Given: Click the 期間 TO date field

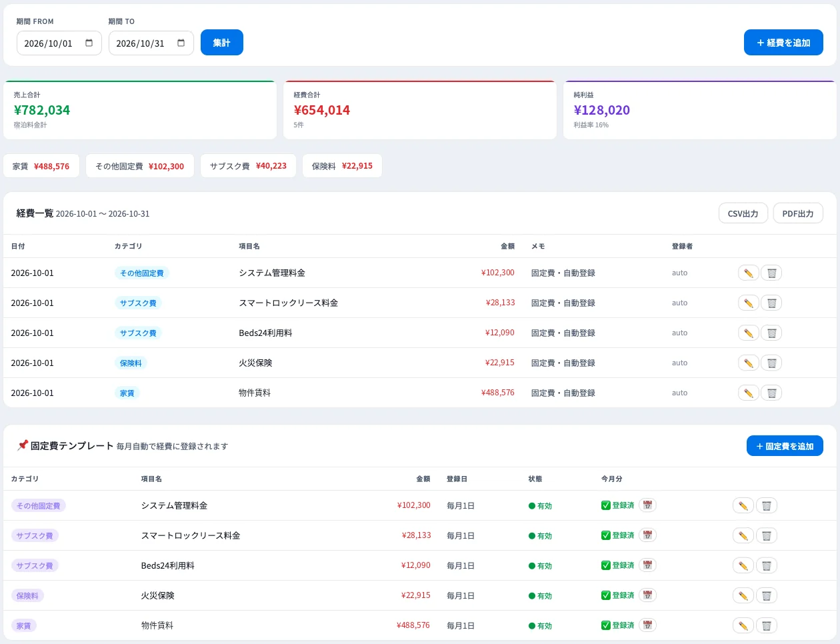Looking at the screenshot, I should click(x=151, y=43).
